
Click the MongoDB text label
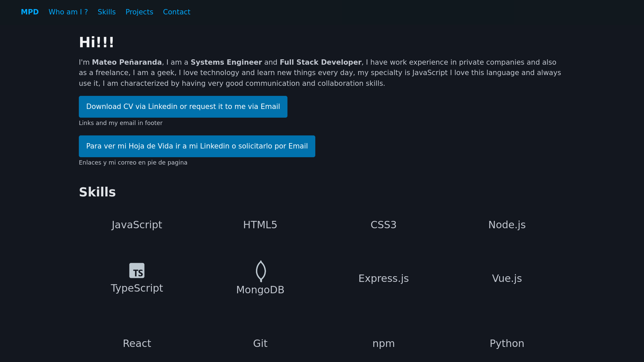pos(260,290)
